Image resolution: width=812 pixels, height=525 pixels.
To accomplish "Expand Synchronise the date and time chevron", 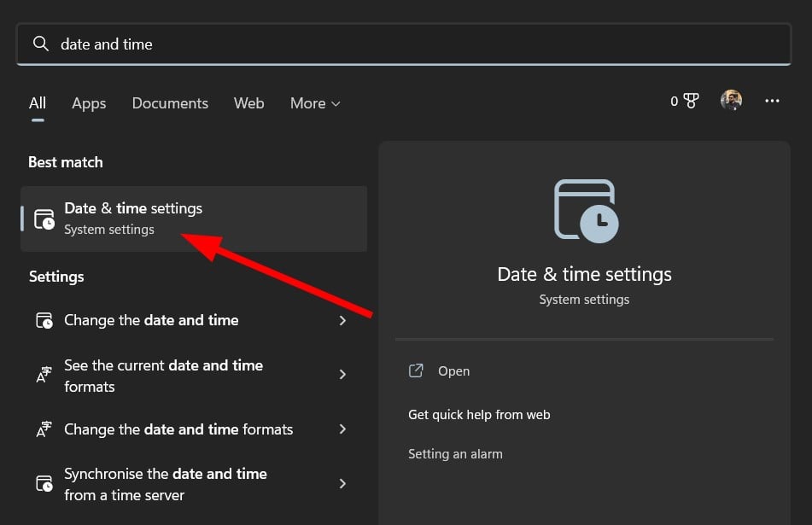I will [x=342, y=483].
